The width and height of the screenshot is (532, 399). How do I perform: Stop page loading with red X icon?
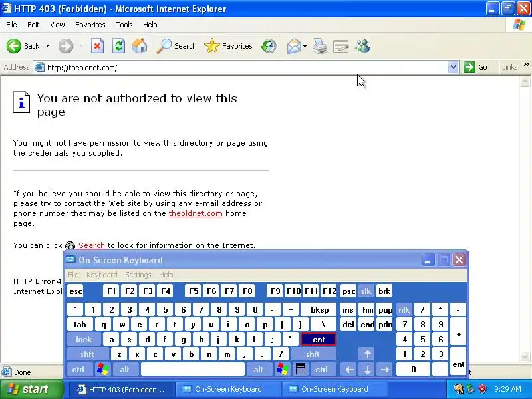pos(97,46)
